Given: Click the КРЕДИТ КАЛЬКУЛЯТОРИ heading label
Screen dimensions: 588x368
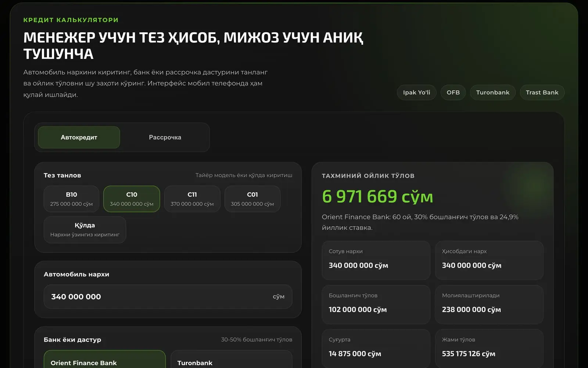Looking at the screenshot, I should (71, 20).
